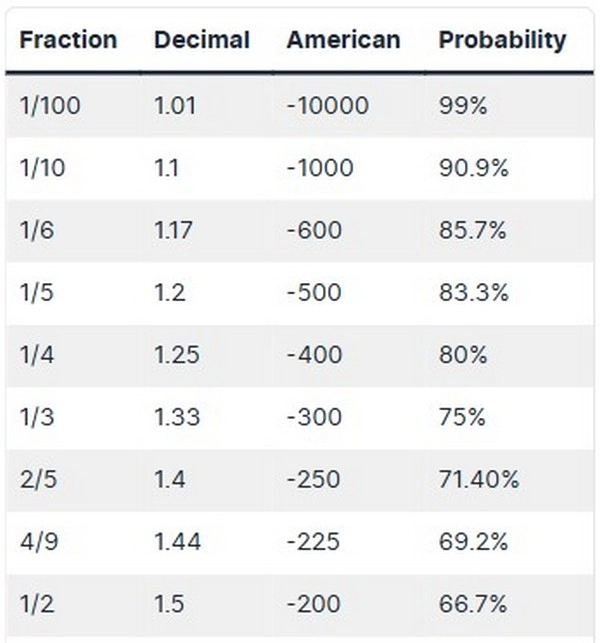
Task: Click the Decimal column header
Action: tap(202, 40)
